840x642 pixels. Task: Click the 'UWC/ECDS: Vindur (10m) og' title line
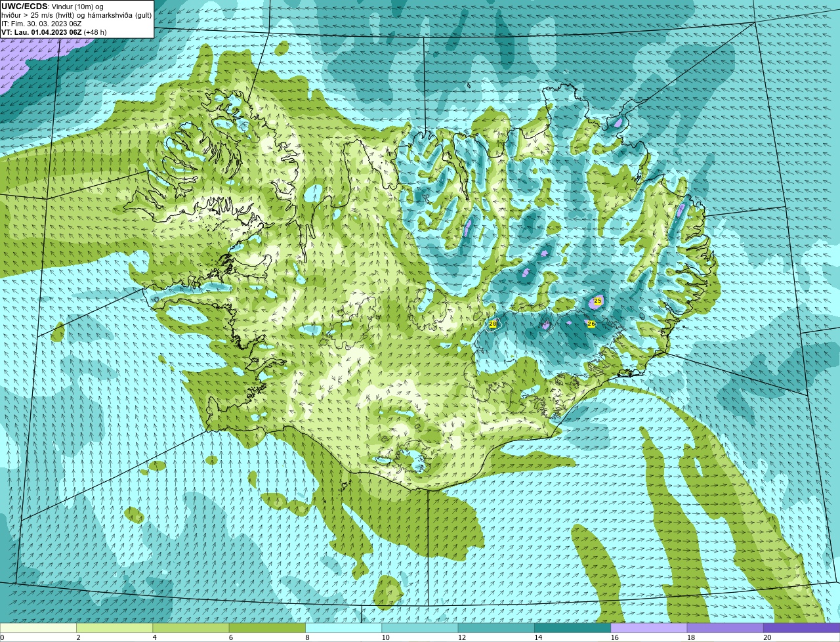(x=52, y=7)
